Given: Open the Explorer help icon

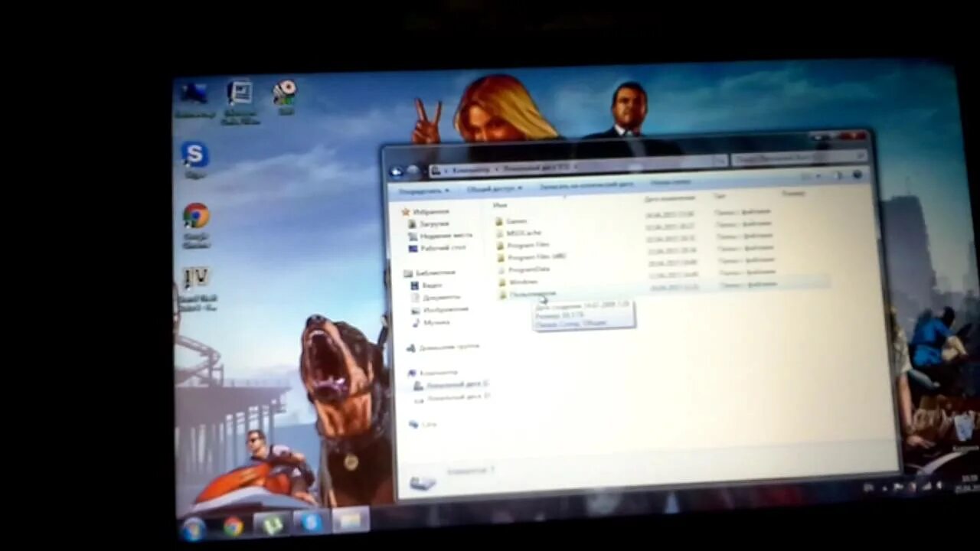Looking at the screenshot, I should coord(857,174).
